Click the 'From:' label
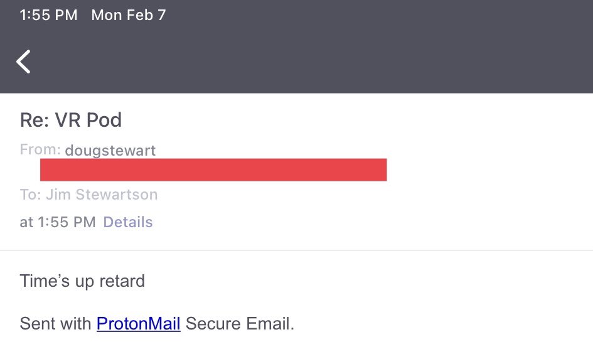The width and height of the screenshot is (593, 364). pos(40,149)
